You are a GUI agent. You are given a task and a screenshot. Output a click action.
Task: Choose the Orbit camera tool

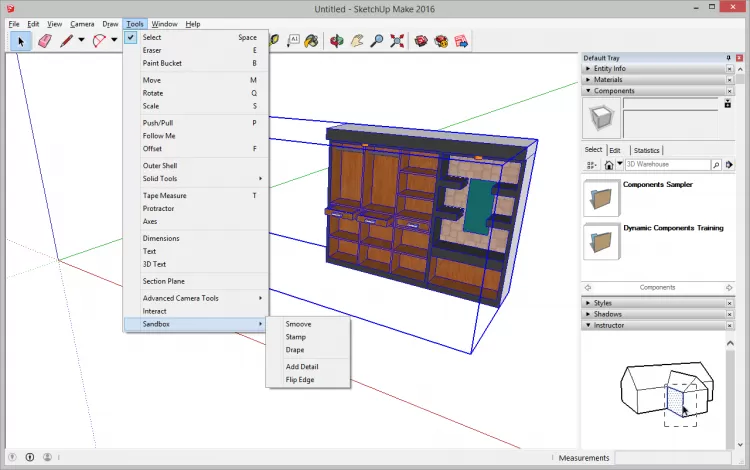click(337, 41)
